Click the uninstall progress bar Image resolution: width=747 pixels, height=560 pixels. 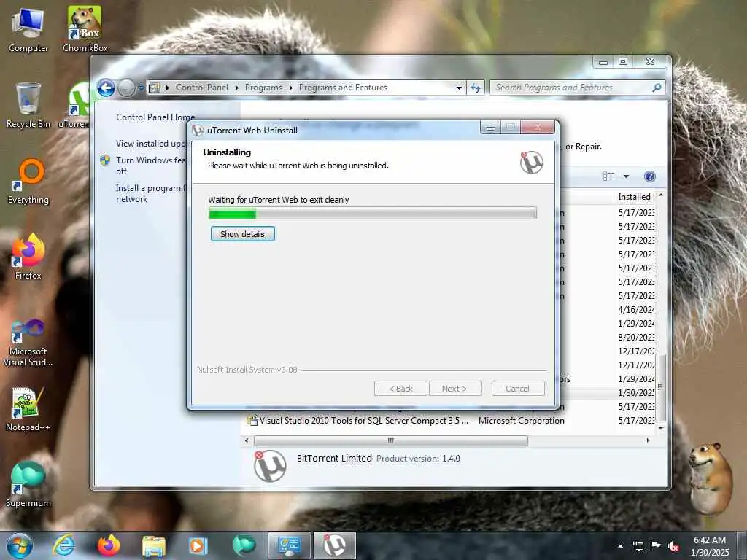tap(373, 213)
